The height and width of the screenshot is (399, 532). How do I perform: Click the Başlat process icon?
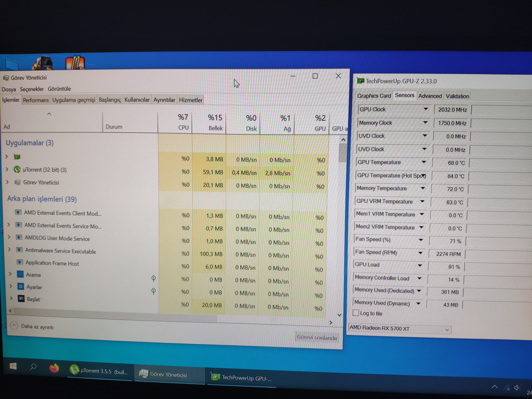point(21,299)
